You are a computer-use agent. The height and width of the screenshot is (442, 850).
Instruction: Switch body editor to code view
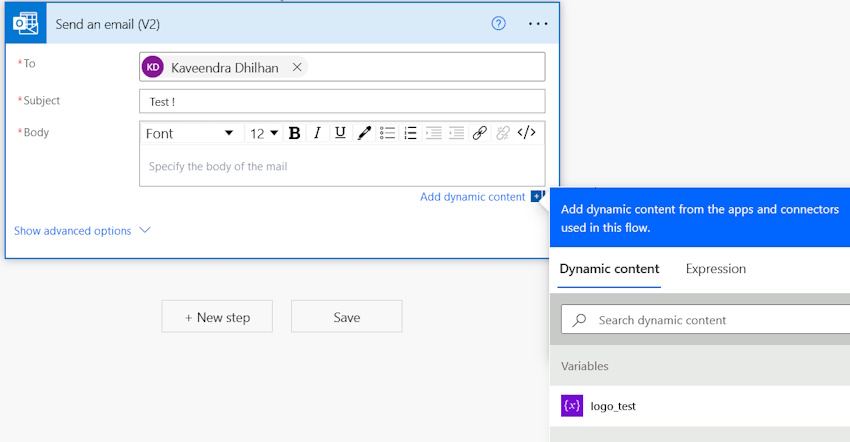526,133
